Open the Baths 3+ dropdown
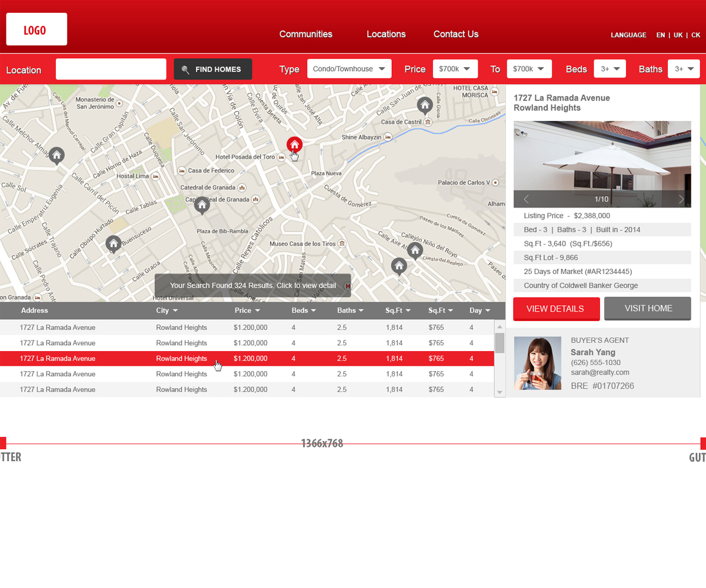The width and height of the screenshot is (706, 588). pyautogui.click(x=684, y=68)
